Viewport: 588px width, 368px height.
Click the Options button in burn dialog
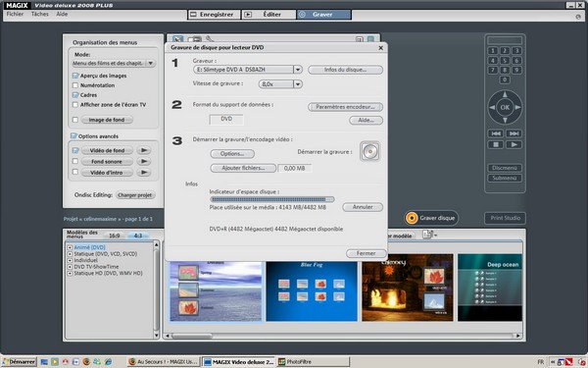[x=232, y=154]
